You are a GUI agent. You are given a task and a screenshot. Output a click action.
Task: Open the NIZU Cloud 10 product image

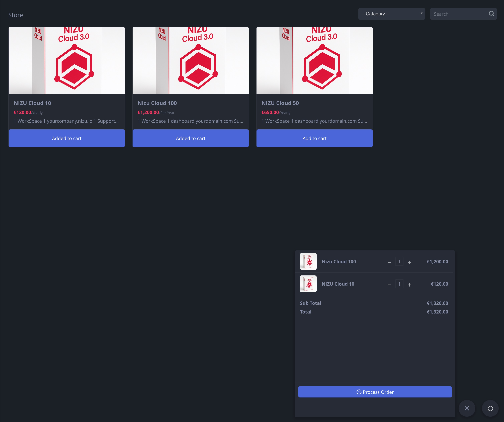67,60
